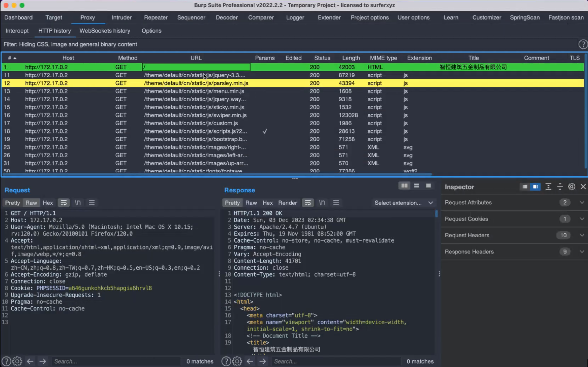Show Response in Render view

288,203
